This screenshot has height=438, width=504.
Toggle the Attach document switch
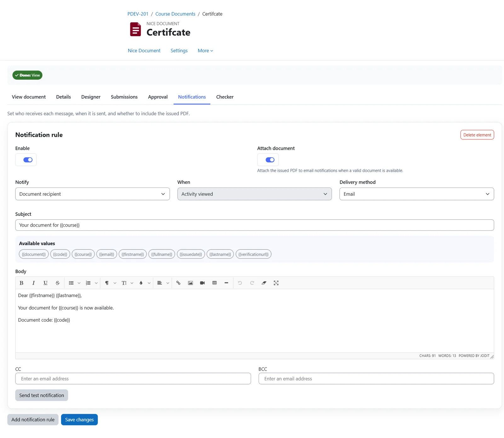point(270,160)
